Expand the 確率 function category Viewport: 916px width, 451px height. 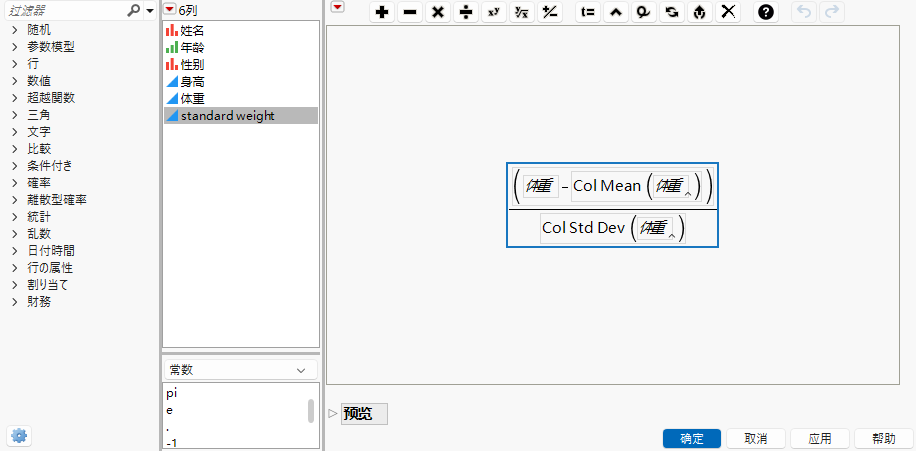coord(15,183)
